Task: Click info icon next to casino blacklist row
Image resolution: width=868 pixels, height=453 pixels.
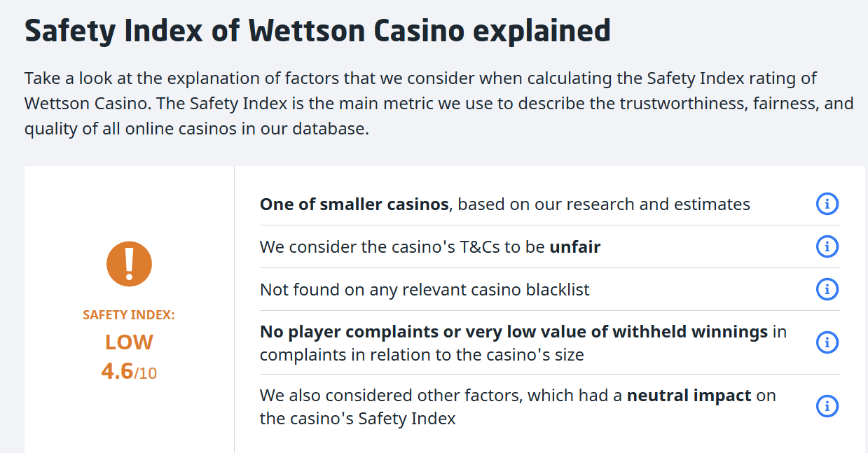Action: [827, 289]
